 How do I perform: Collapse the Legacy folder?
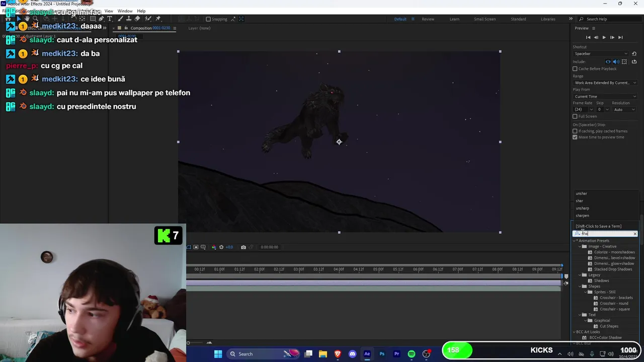[580, 275]
